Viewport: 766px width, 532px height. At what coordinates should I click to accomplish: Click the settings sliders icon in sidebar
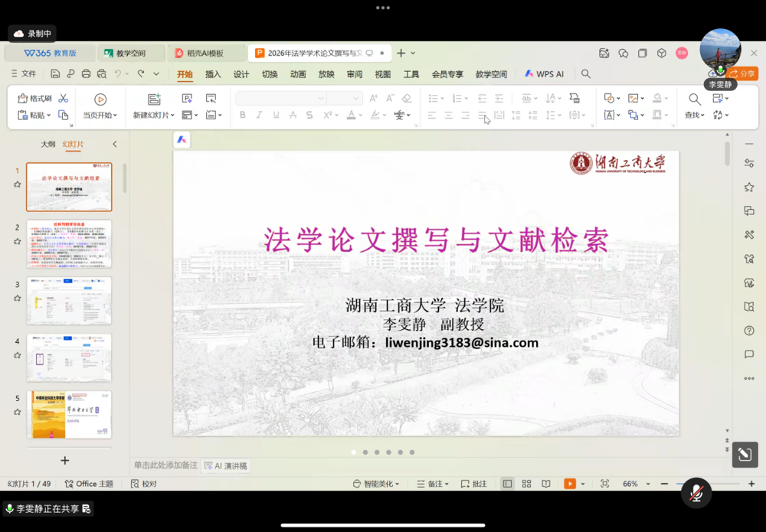(x=749, y=163)
